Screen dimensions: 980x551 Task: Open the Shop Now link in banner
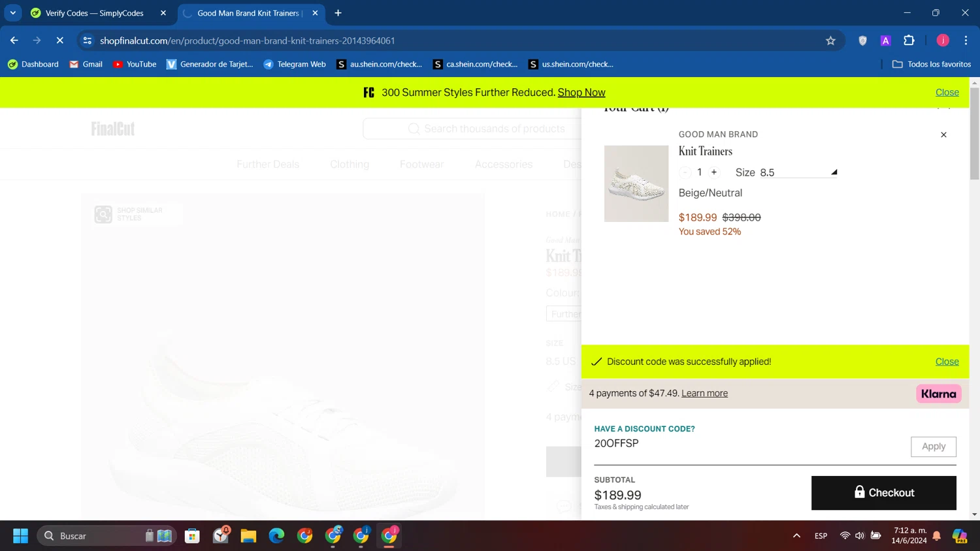tap(581, 93)
